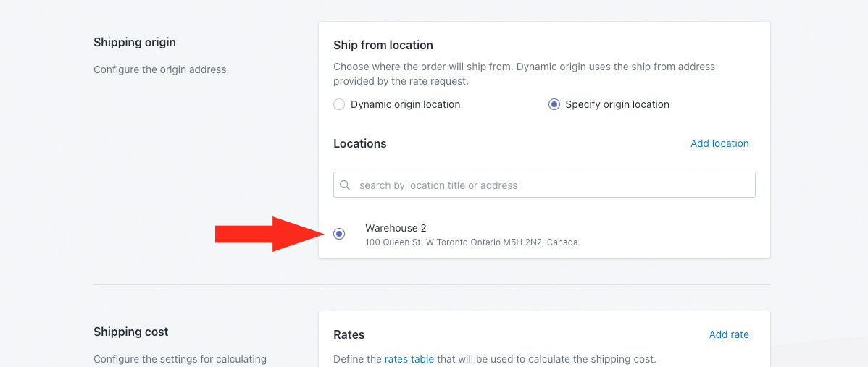Focus the search by location title field
Screen dimensions: 868x367
pos(551,185)
